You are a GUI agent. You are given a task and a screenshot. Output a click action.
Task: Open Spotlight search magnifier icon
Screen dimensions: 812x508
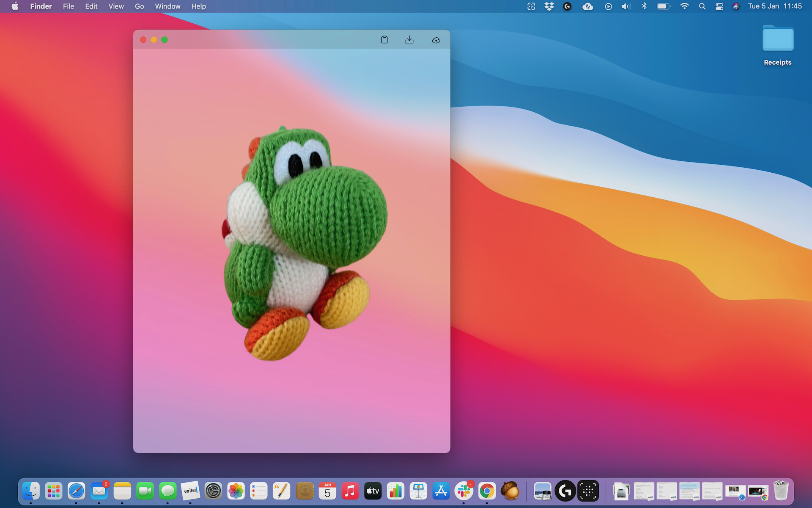tap(702, 6)
